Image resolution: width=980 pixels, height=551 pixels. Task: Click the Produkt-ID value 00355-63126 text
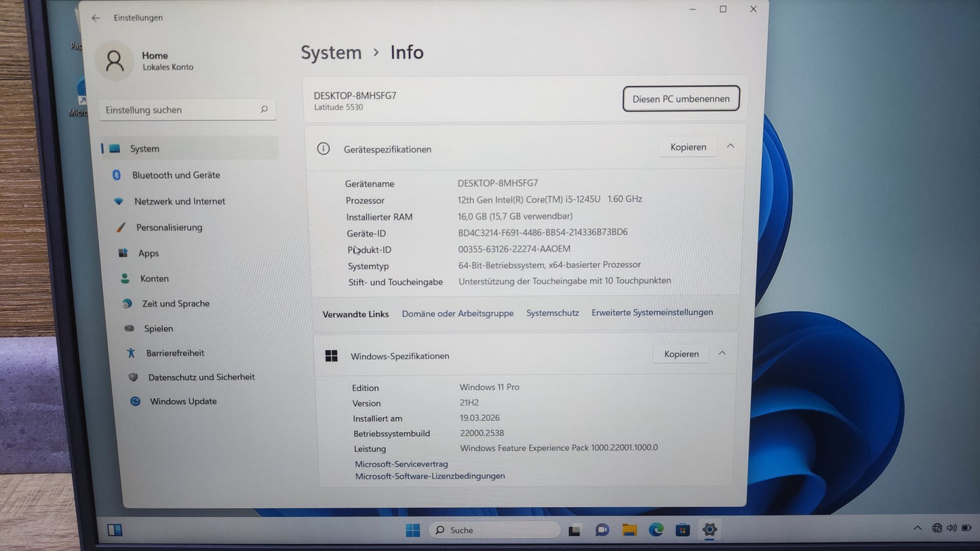(x=514, y=249)
